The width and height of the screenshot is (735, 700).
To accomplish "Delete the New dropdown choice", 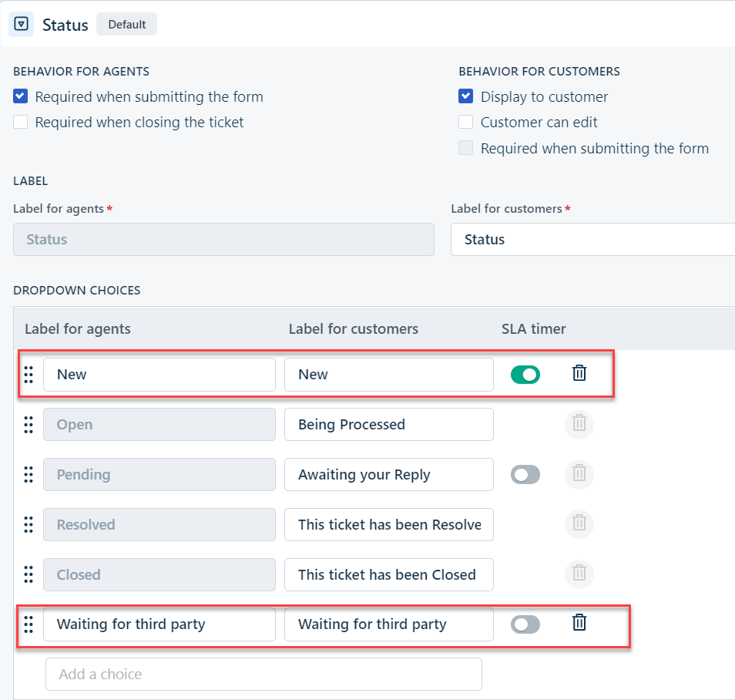I will pyautogui.click(x=579, y=373).
